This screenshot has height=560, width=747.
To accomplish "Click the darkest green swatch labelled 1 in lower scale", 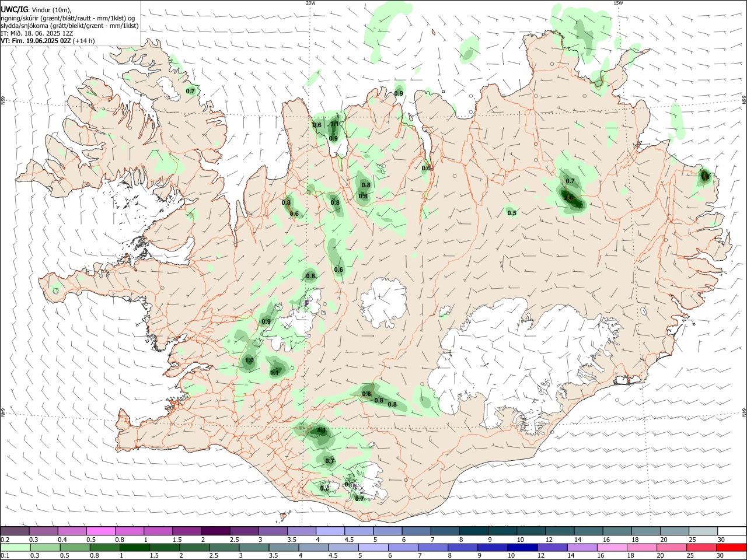I will point(134,547).
